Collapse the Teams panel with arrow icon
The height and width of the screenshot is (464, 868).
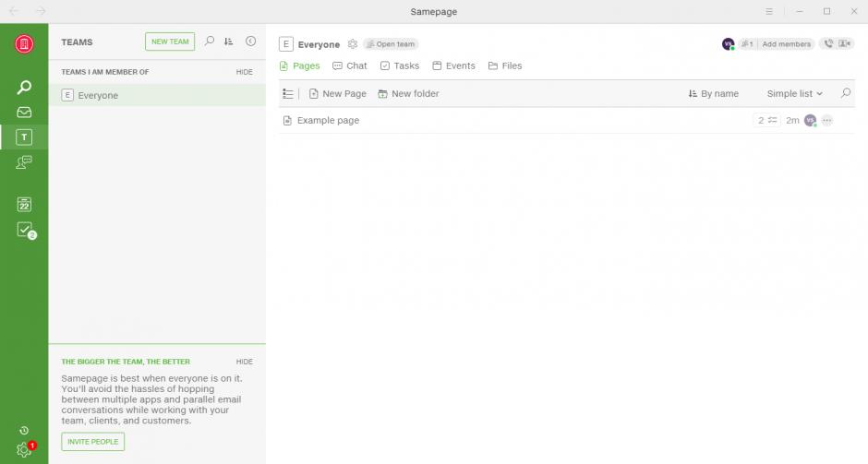[251, 42]
